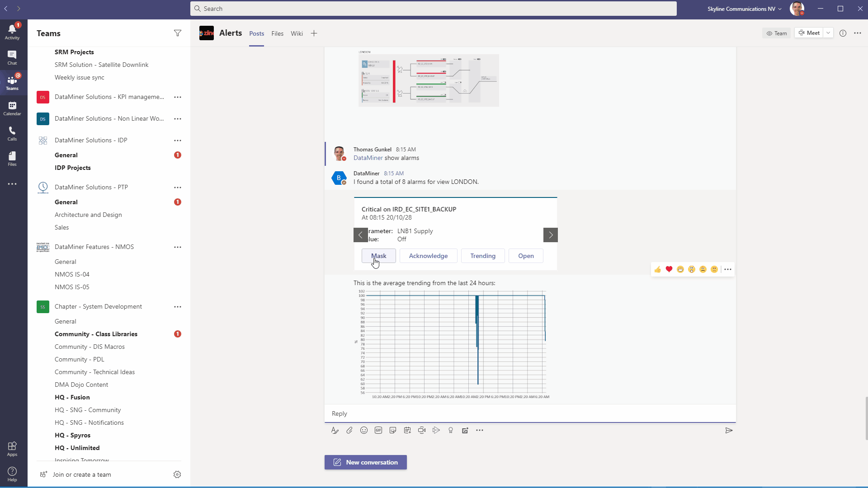Click the Team visibility button
Image resolution: width=868 pixels, height=488 pixels.
[777, 33]
